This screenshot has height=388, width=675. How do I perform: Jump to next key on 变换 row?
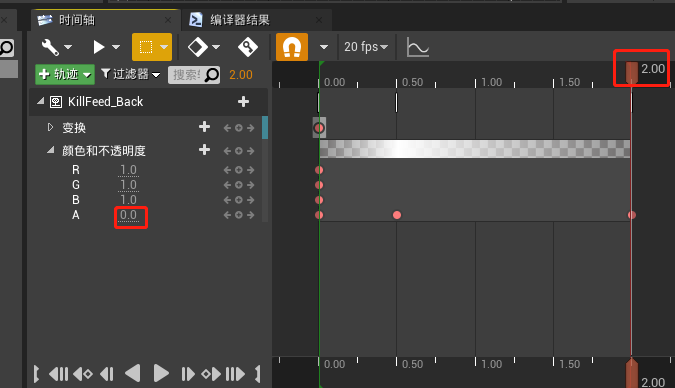[x=251, y=128]
